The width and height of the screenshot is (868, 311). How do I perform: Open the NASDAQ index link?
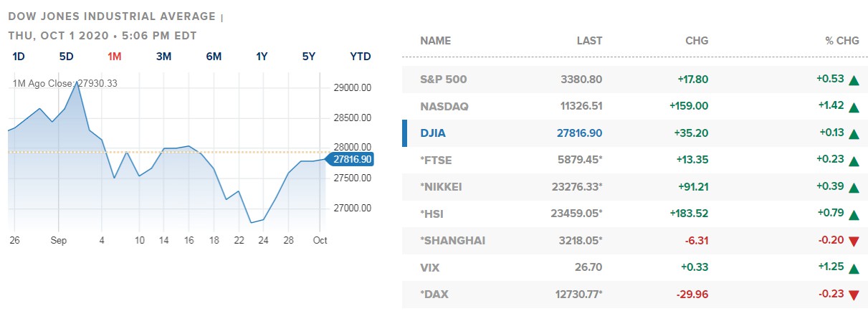click(444, 107)
